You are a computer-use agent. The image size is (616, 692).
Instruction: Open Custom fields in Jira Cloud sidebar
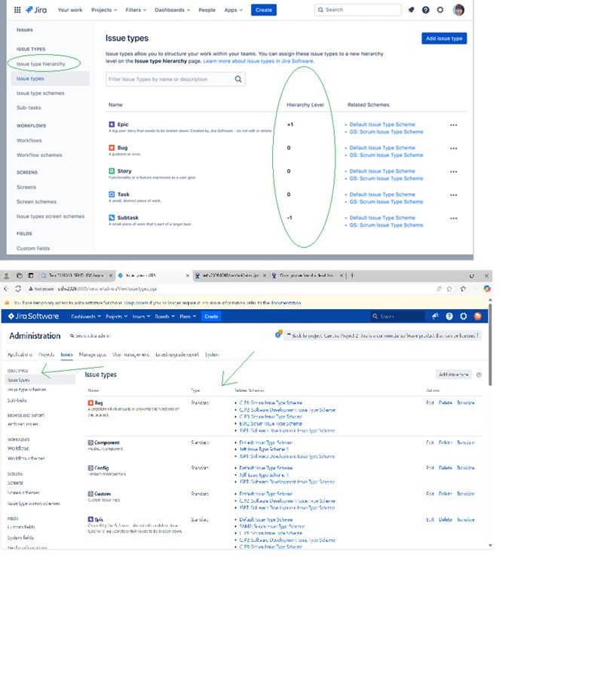click(x=33, y=249)
